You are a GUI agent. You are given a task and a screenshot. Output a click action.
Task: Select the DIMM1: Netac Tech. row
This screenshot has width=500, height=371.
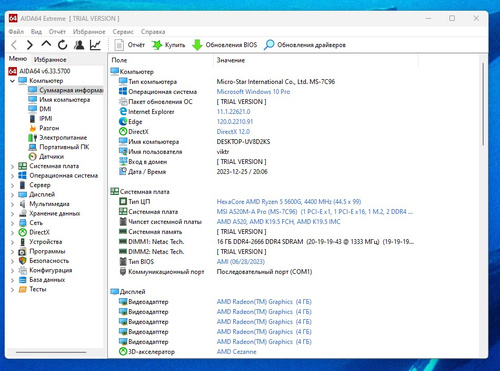(267, 242)
